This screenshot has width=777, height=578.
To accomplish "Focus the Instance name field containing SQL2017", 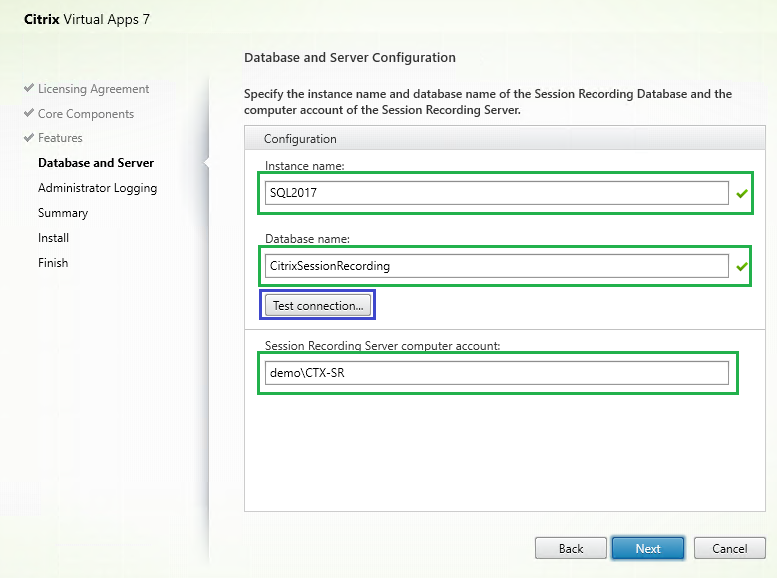I will [496, 193].
